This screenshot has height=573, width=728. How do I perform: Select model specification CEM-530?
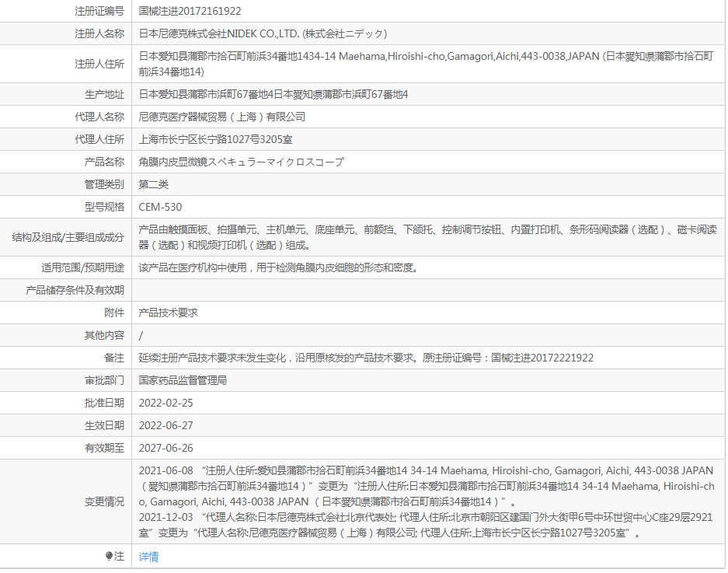(x=160, y=207)
